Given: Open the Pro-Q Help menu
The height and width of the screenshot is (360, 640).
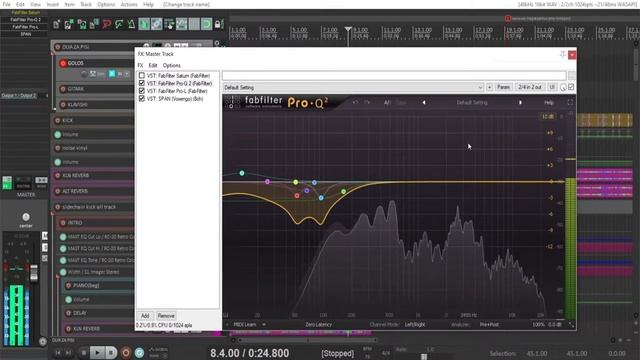Looking at the screenshot, I should (549, 102).
